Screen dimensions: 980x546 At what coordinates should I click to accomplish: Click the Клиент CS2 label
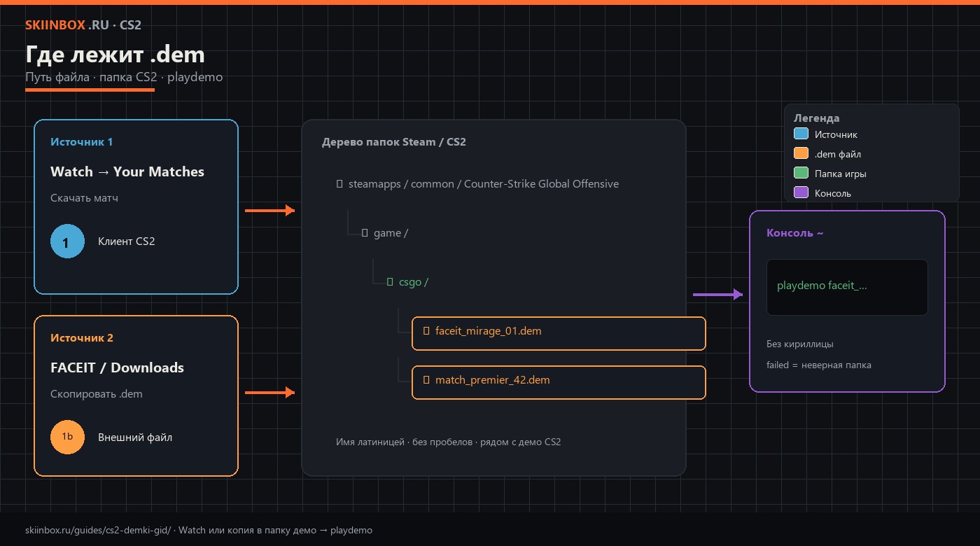127,241
